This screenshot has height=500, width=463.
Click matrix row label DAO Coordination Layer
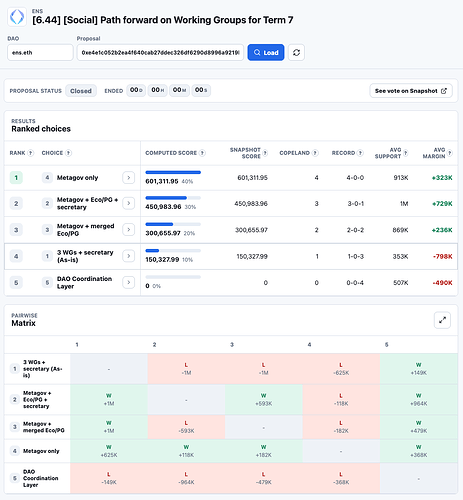coord(40,478)
